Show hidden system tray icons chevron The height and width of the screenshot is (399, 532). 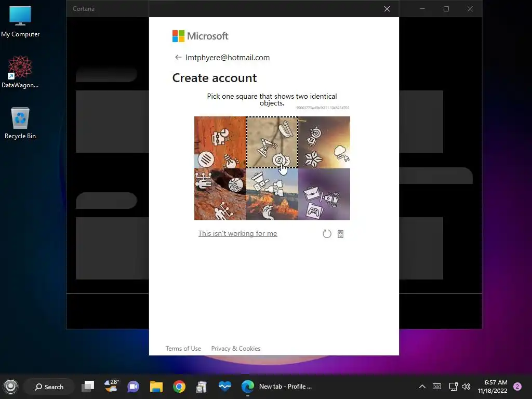tap(422, 387)
